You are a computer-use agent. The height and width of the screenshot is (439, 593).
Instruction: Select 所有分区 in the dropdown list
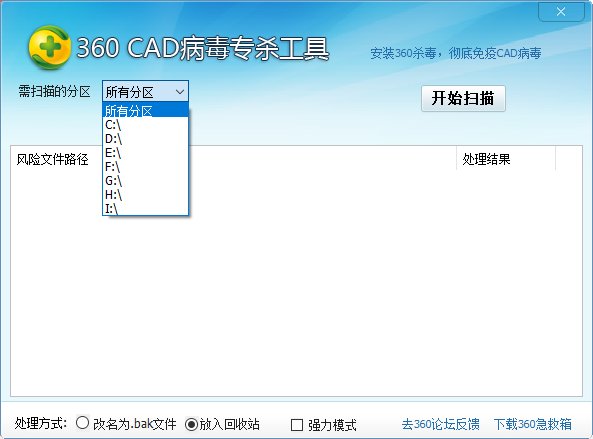click(x=145, y=110)
